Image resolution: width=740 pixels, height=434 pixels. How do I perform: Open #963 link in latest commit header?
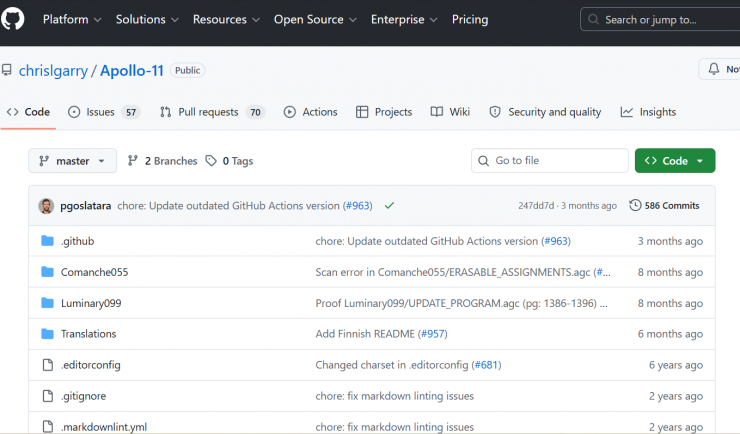358,206
